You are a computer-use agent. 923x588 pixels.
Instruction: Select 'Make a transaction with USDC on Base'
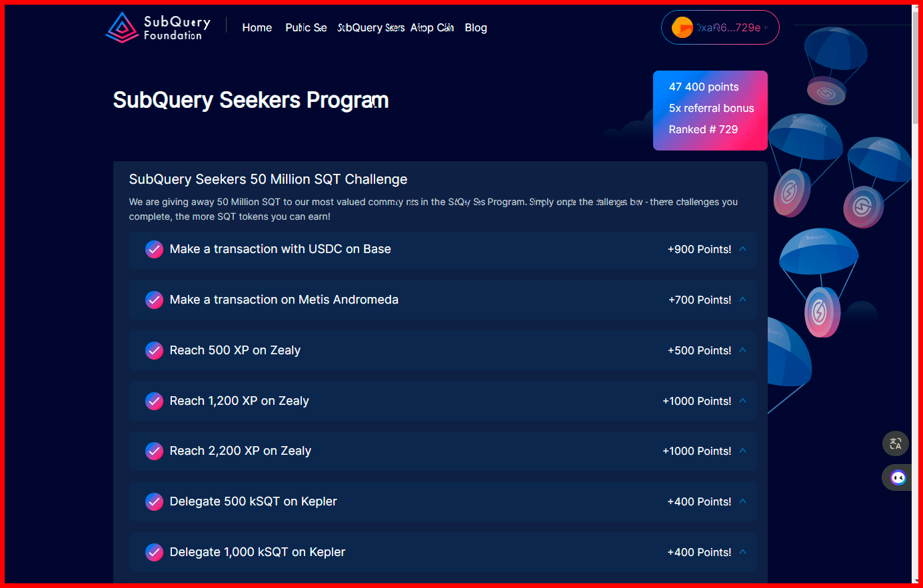coord(281,249)
